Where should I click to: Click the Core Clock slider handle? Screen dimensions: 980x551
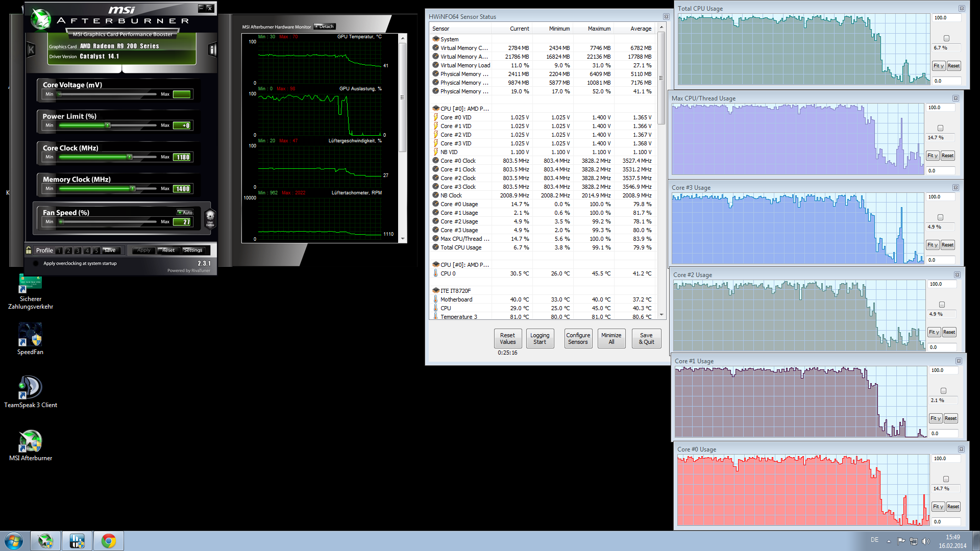(130, 157)
